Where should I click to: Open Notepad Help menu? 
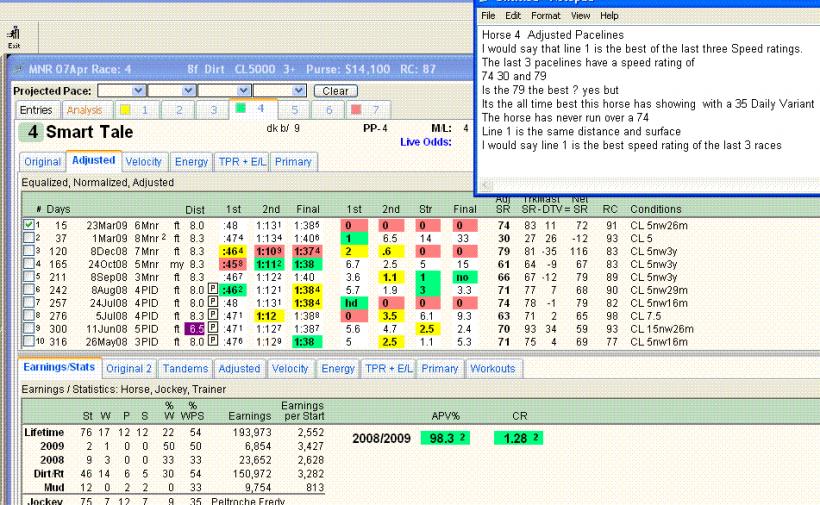click(x=609, y=16)
